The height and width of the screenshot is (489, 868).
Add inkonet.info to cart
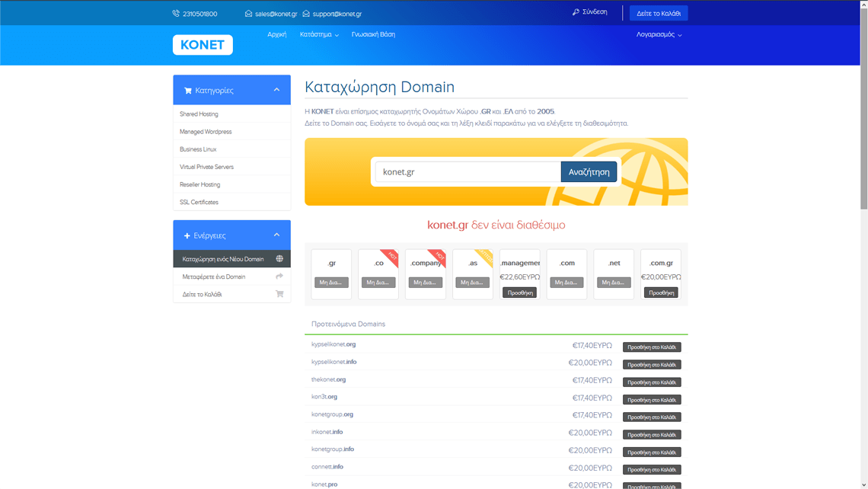click(652, 435)
